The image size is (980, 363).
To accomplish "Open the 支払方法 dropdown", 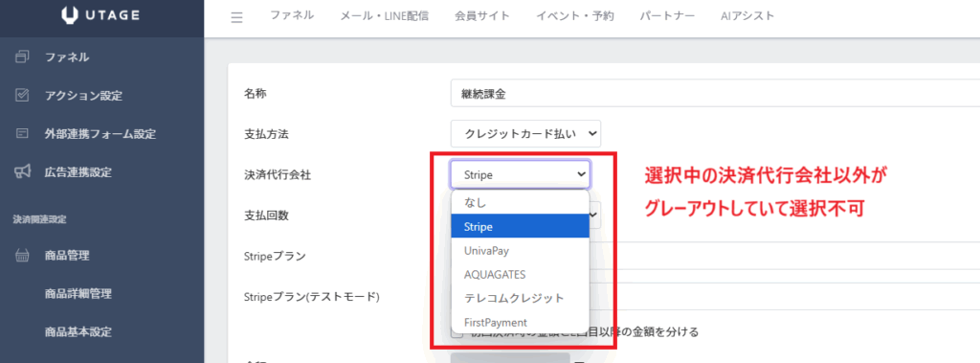I will click(x=525, y=133).
